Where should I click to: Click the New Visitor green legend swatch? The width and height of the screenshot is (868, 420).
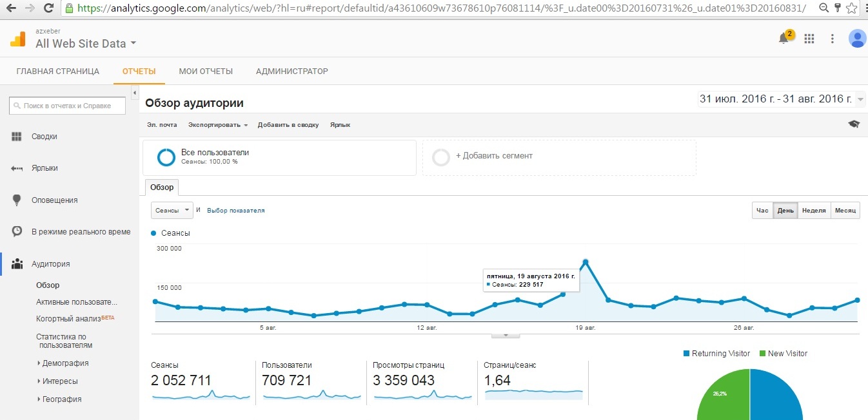[x=763, y=354]
